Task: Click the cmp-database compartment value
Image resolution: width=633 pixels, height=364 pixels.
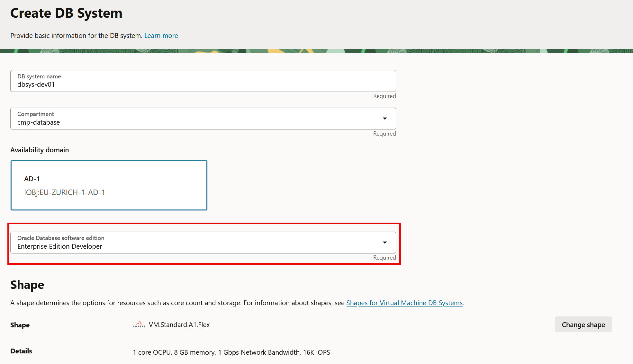Action: pos(39,122)
